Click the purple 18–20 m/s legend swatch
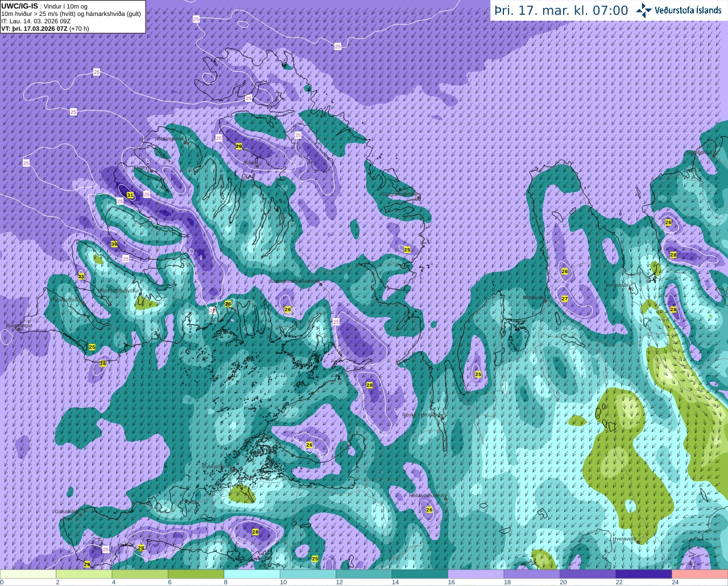728x586 pixels. 532,574
